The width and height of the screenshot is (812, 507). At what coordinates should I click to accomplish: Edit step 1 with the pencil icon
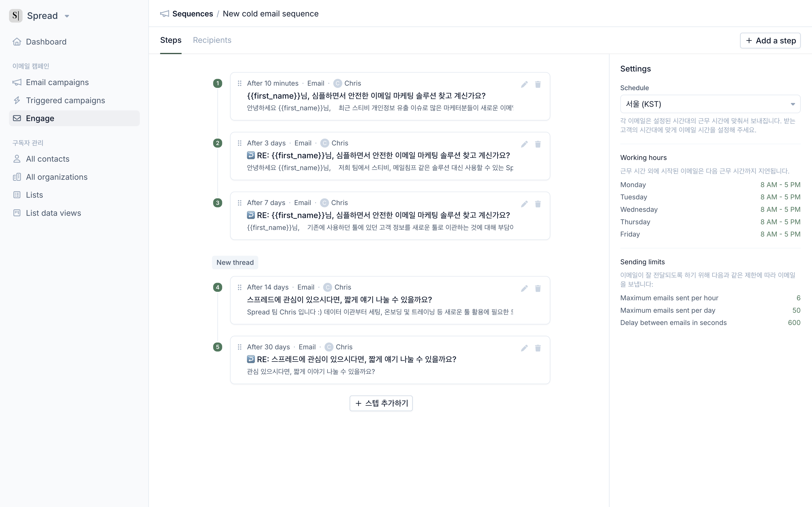click(524, 84)
